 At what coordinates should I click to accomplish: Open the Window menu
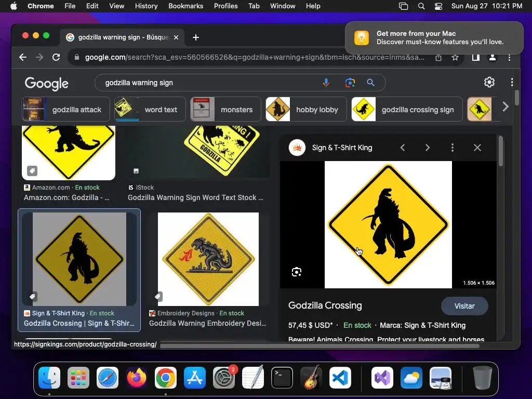tap(283, 6)
